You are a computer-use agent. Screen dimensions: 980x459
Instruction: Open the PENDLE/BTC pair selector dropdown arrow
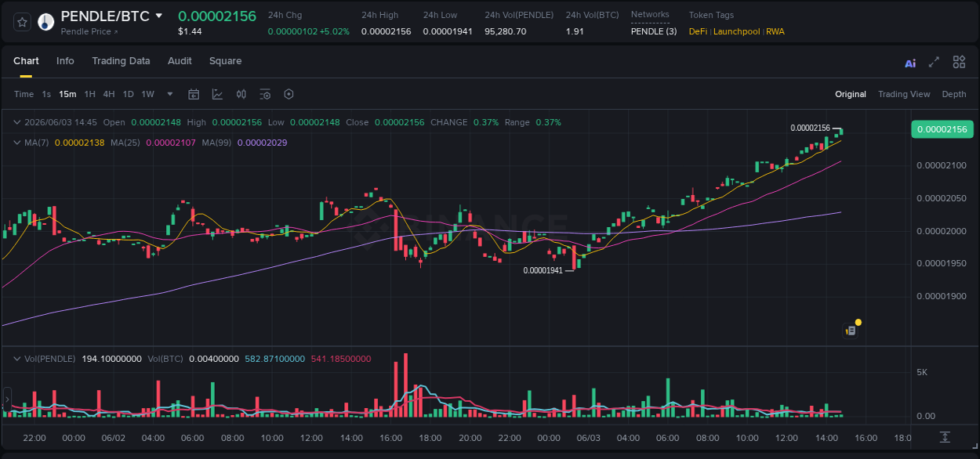[159, 16]
